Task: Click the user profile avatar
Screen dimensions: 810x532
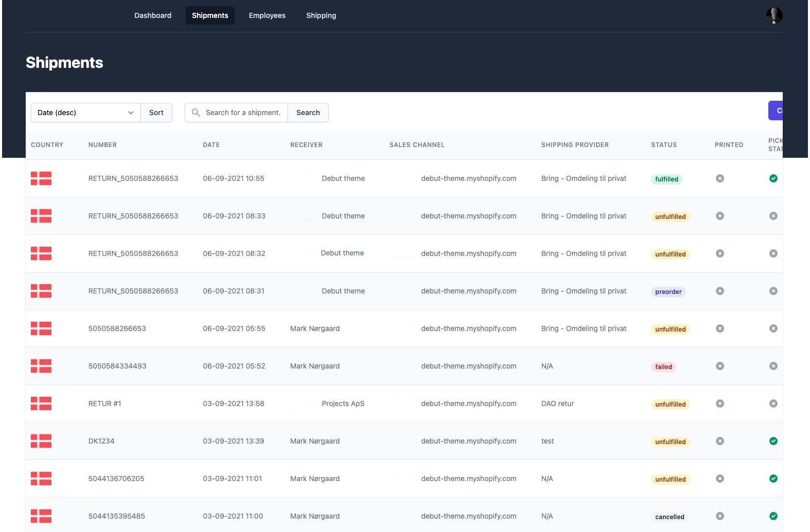Action: tap(773, 15)
